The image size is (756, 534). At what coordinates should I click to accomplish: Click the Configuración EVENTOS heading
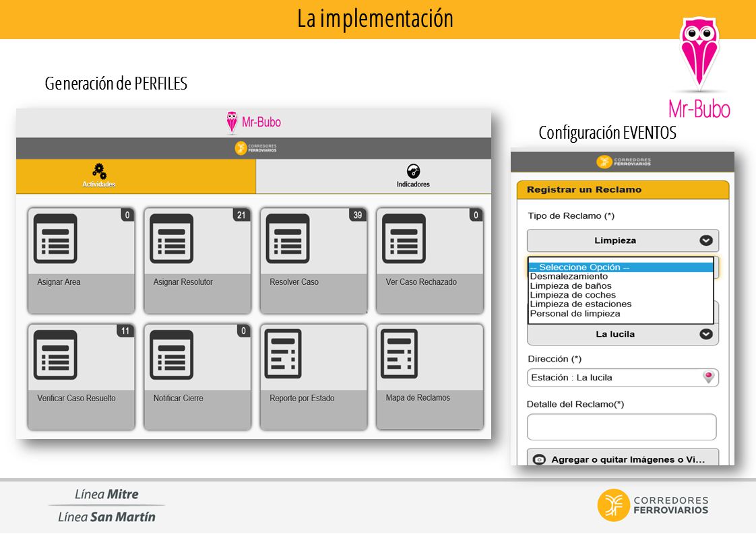coord(608,133)
